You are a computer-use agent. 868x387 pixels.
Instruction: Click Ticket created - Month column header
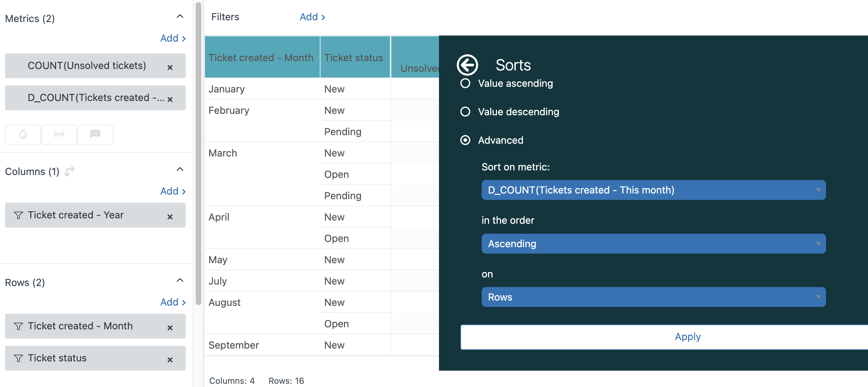(261, 58)
